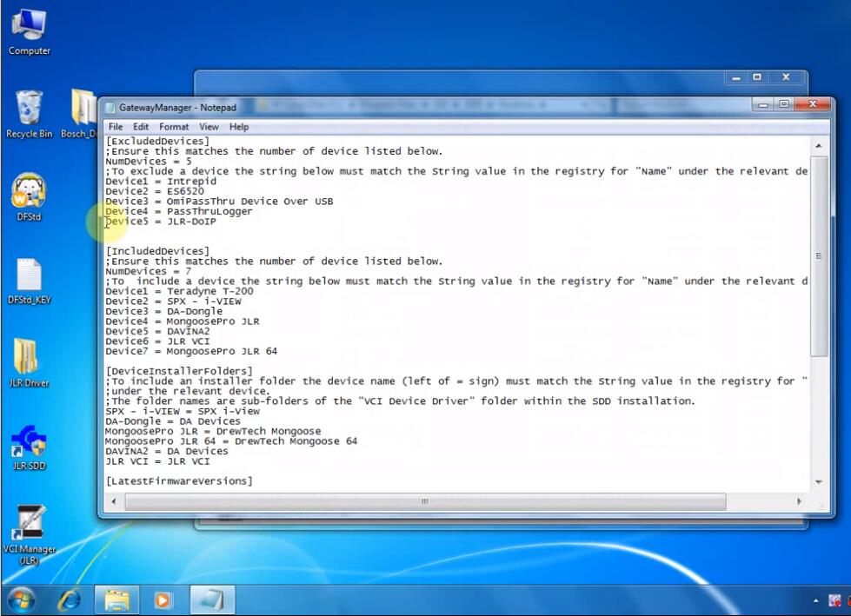Click the 'Device1 = Intrepid' line

click(161, 181)
